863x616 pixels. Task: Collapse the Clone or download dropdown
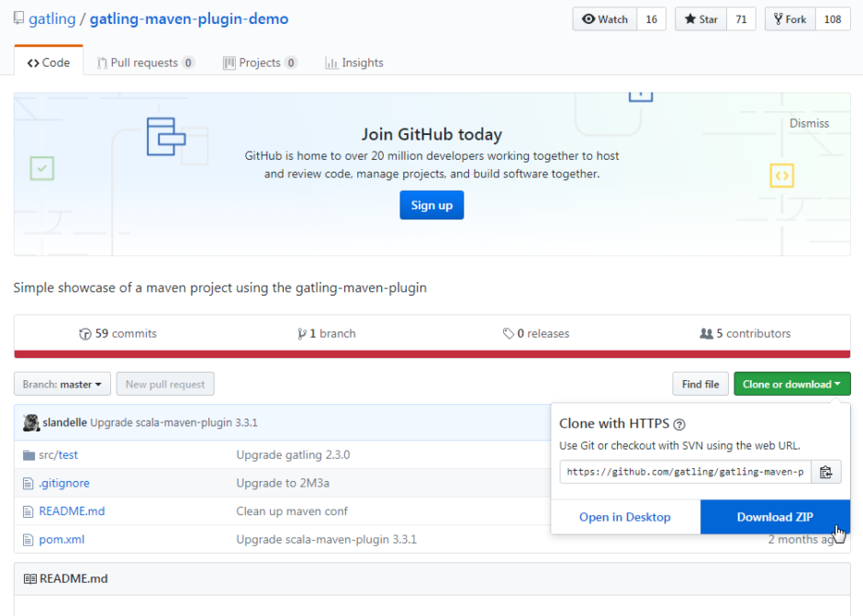click(791, 385)
